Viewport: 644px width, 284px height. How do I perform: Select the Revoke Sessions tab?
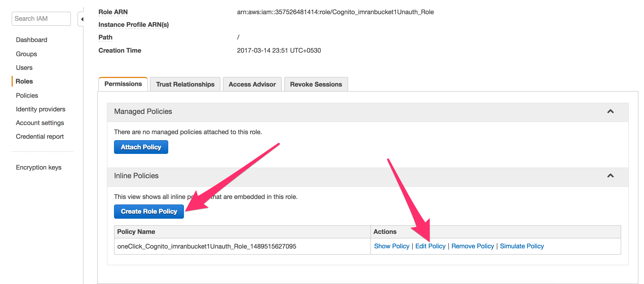316,84
